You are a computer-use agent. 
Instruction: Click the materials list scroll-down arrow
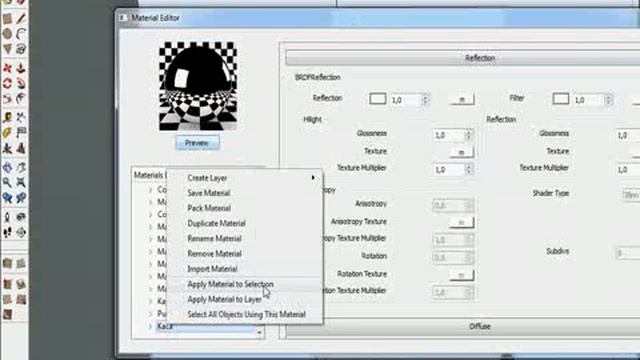point(260,333)
